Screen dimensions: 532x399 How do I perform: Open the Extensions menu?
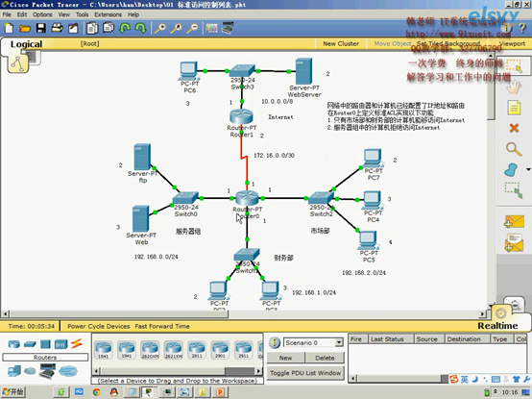[x=108, y=14]
